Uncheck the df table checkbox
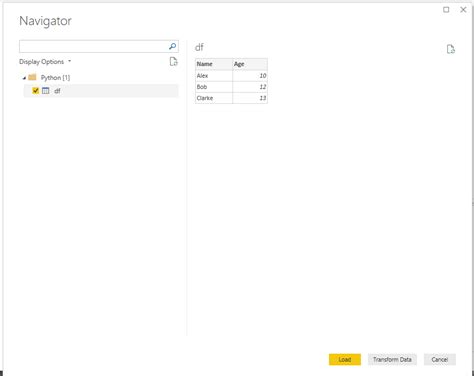The height and width of the screenshot is (376, 474). pos(36,91)
